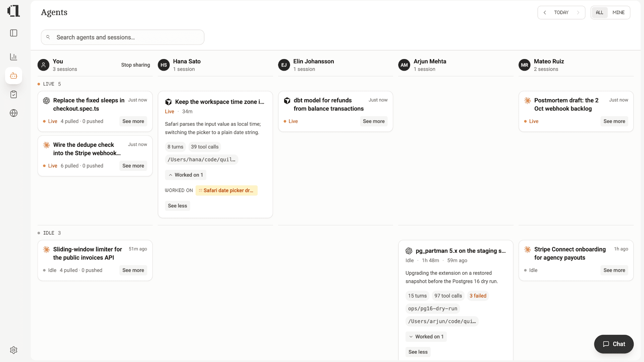
Task: Click your own user avatar
Action: click(43, 65)
